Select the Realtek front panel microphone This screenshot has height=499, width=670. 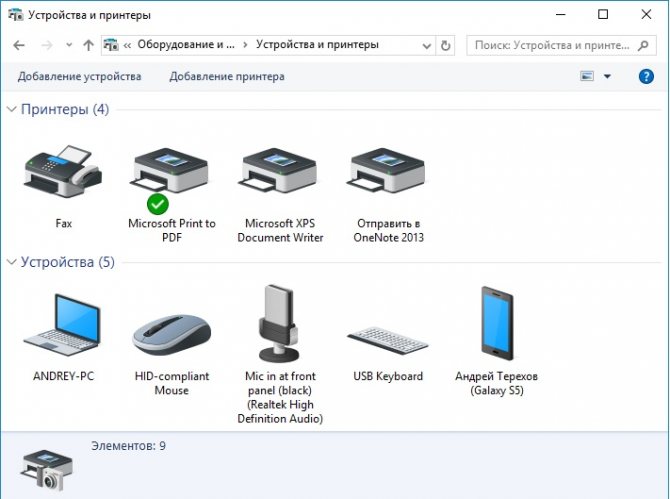280,325
